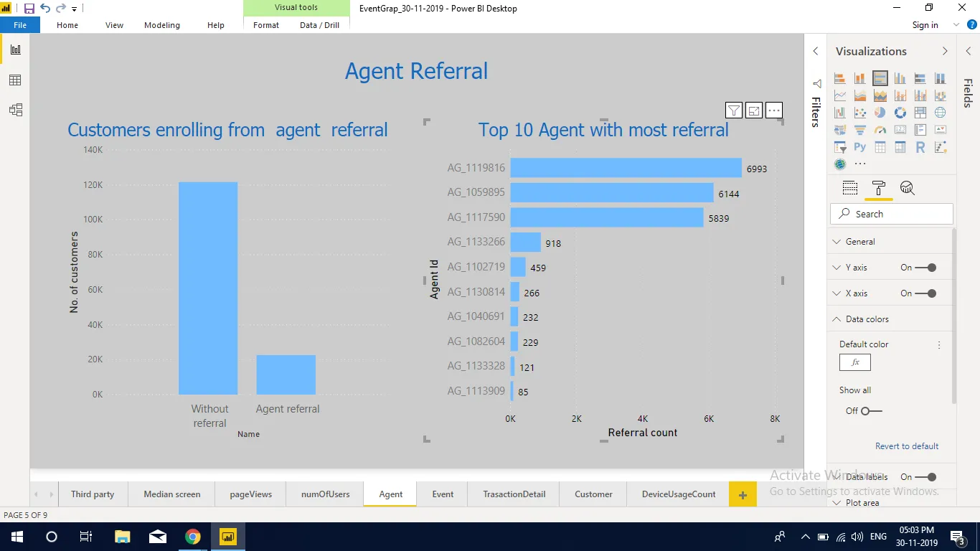The width and height of the screenshot is (980, 551).
Task: Save the report with the floppy disk icon
Action: coord(29,9)
